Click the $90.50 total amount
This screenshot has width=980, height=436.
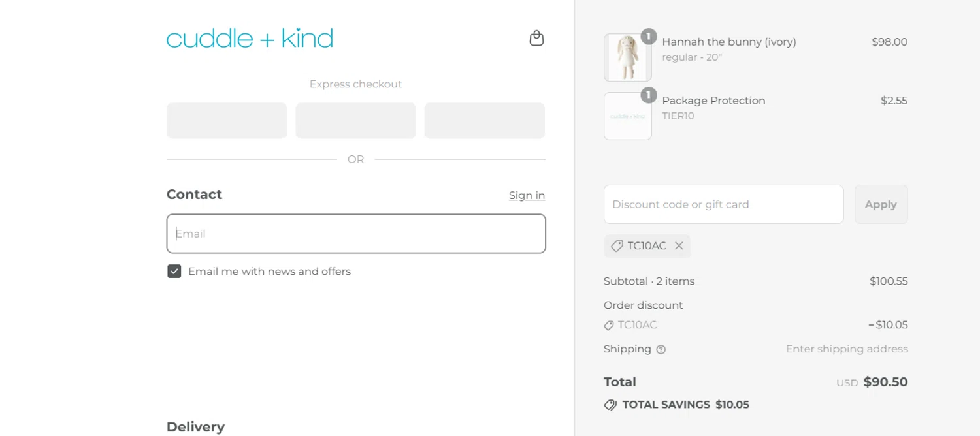click(x=885, y=382)
